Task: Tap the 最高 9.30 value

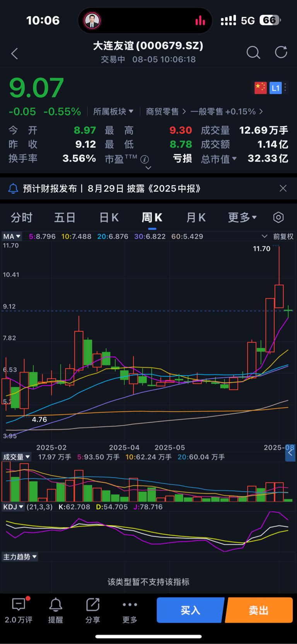Action: [181, 130]
